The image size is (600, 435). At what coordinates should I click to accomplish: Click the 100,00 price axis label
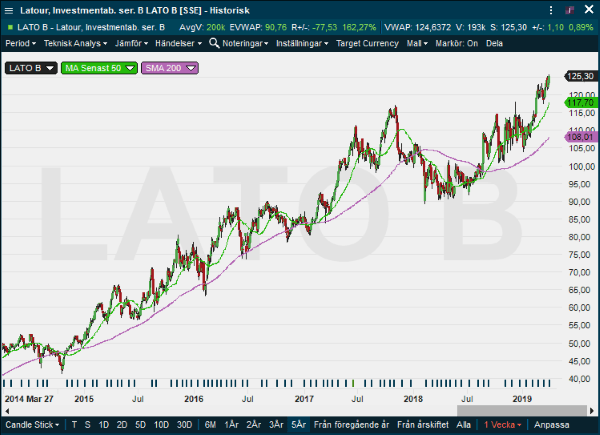(582, 166)
